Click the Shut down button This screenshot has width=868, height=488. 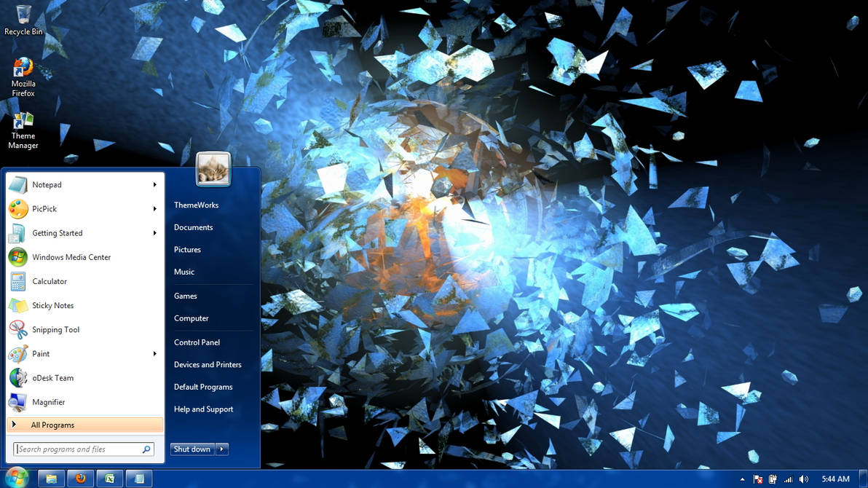click(x=192, y=449)
